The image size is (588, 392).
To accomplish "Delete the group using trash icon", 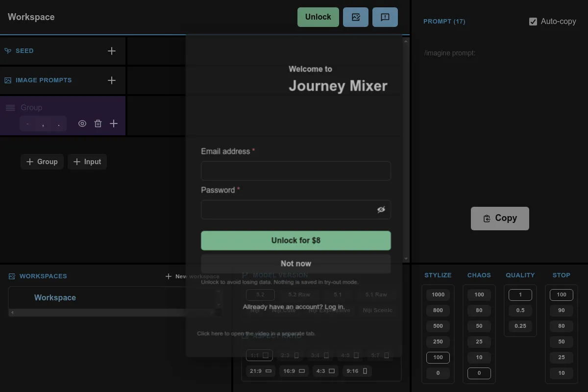I will [98, 124].
